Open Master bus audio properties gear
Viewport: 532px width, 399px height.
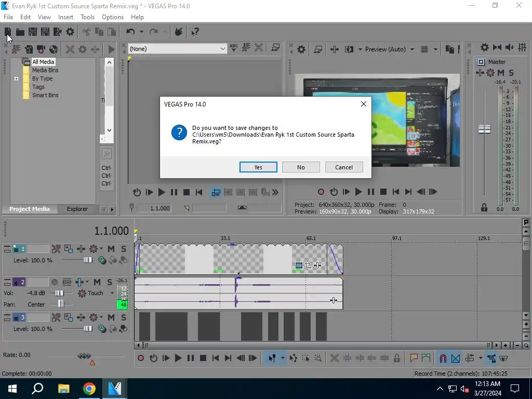pos(485,47)
